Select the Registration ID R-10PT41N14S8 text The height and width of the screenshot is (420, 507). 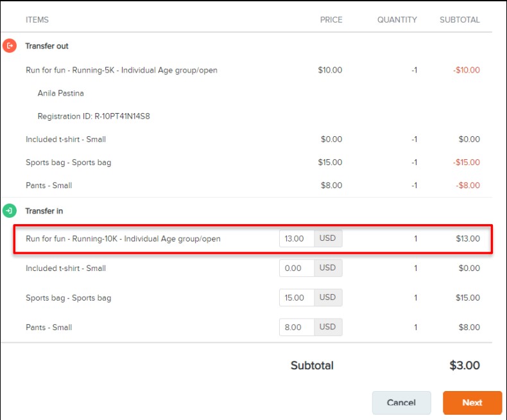(x=94, y=117)
